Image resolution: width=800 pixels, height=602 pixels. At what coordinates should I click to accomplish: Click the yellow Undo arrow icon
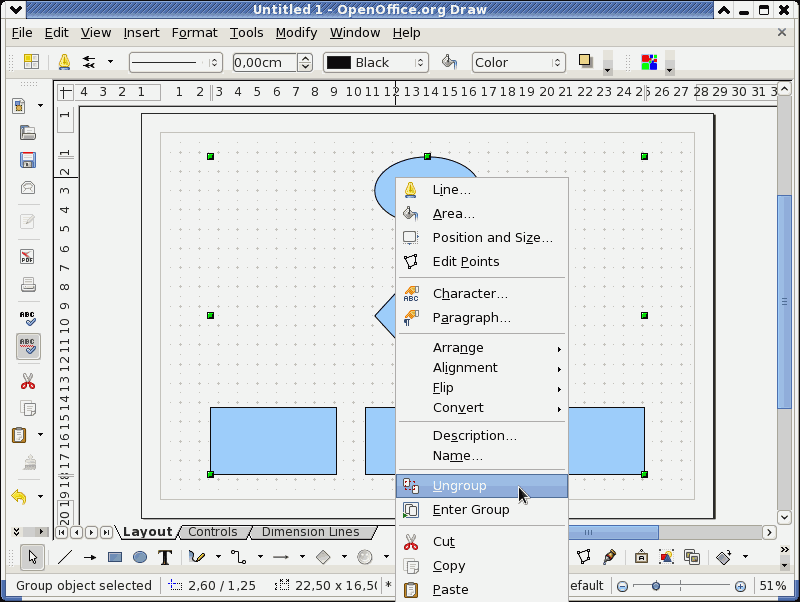coord(19,496)
